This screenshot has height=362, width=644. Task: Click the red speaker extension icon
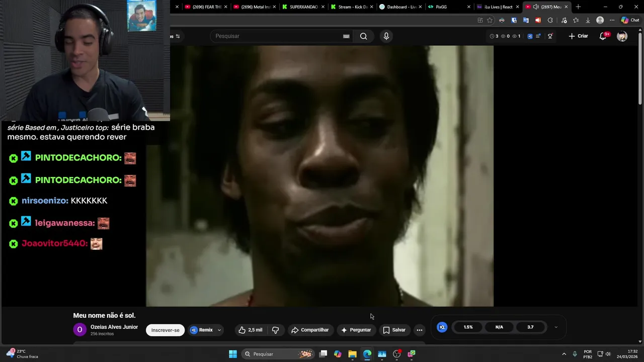pos(538,20)
